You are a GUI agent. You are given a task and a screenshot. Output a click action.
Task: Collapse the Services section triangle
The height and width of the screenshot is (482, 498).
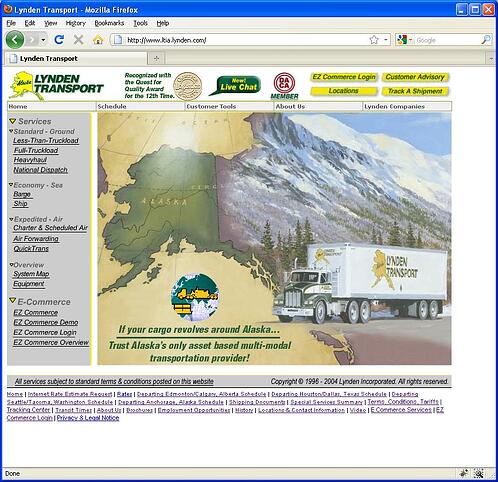click(13, 121)
